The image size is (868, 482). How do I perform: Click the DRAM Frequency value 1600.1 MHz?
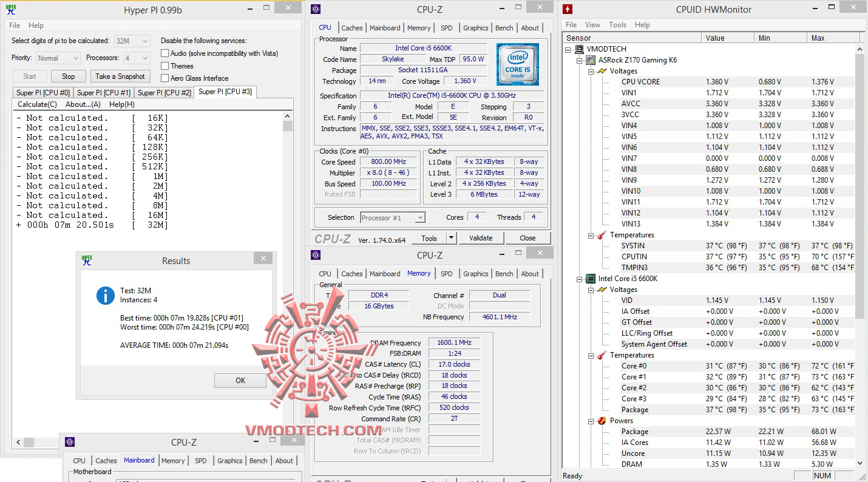pyautogui.click(x=454, y=342)
